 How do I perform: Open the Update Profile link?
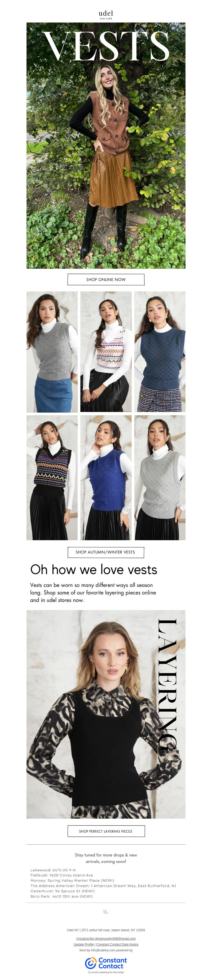pyautogui.click(x=83, y=944)
